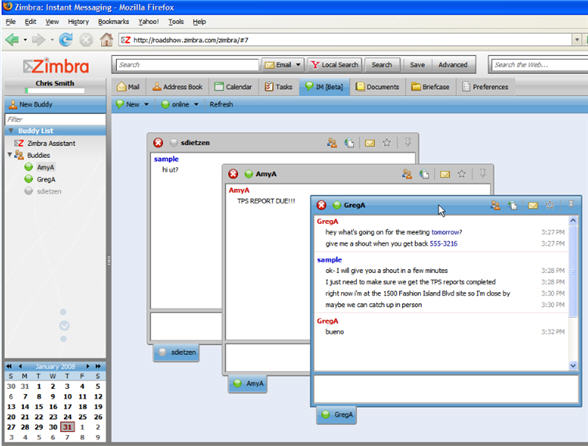Screen dimensions: 588x446
Task: Open the Address Book tab
Action: click(177, 87)
